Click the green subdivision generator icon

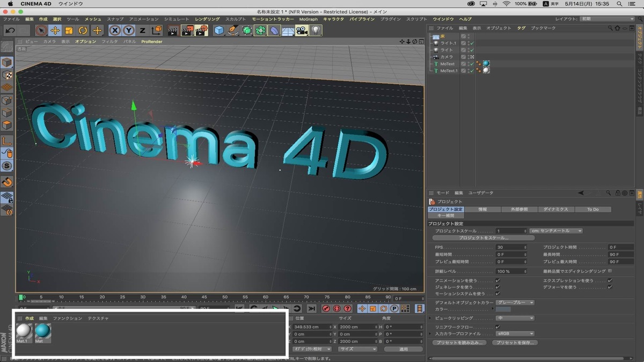247,31
